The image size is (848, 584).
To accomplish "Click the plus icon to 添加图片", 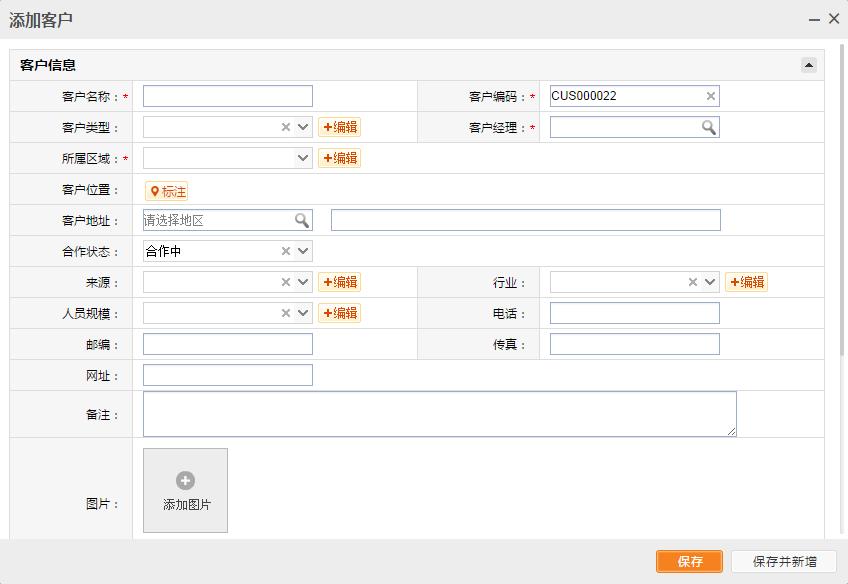I will (185, 481).
